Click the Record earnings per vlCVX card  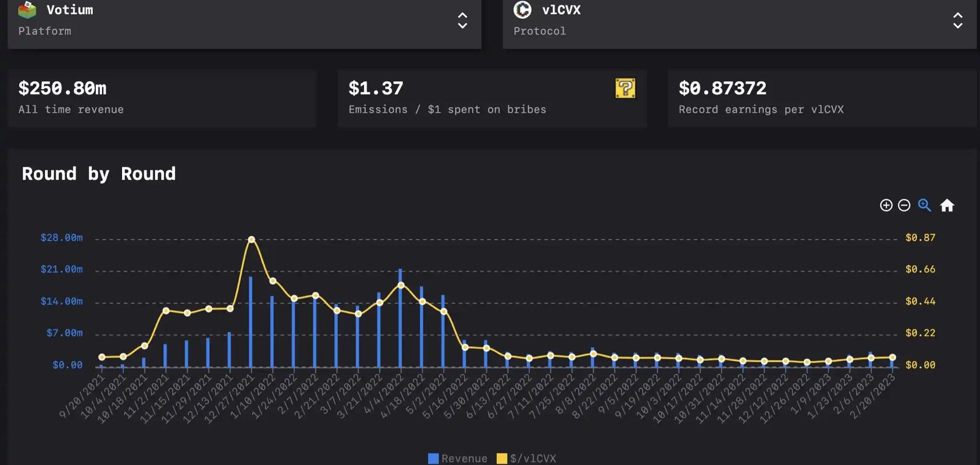(x=822, y=98)
